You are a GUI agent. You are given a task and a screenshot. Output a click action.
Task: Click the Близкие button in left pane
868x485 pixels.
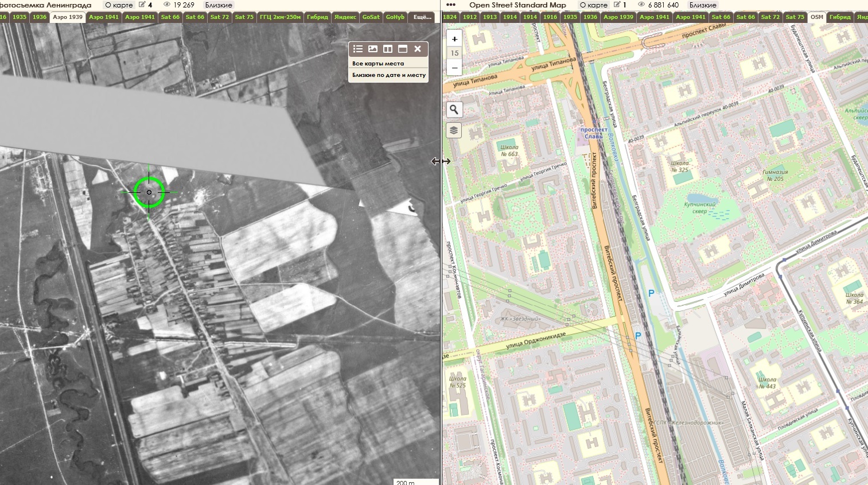point(219,5)
